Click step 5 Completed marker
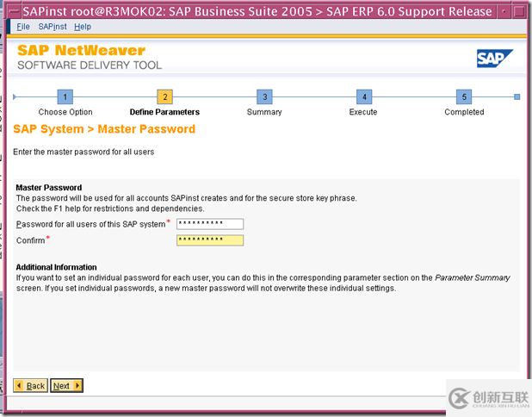This screenshot has height=417, width=532. pos(464,96)
